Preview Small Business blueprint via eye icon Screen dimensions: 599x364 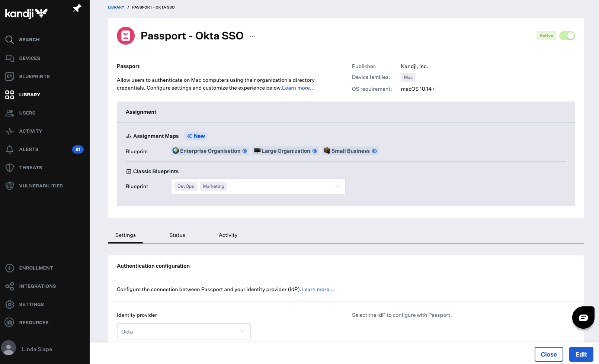click(374, 151)
